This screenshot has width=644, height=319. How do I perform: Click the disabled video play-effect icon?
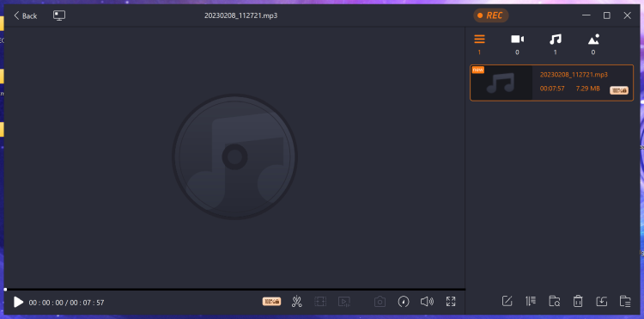[343, 302]
